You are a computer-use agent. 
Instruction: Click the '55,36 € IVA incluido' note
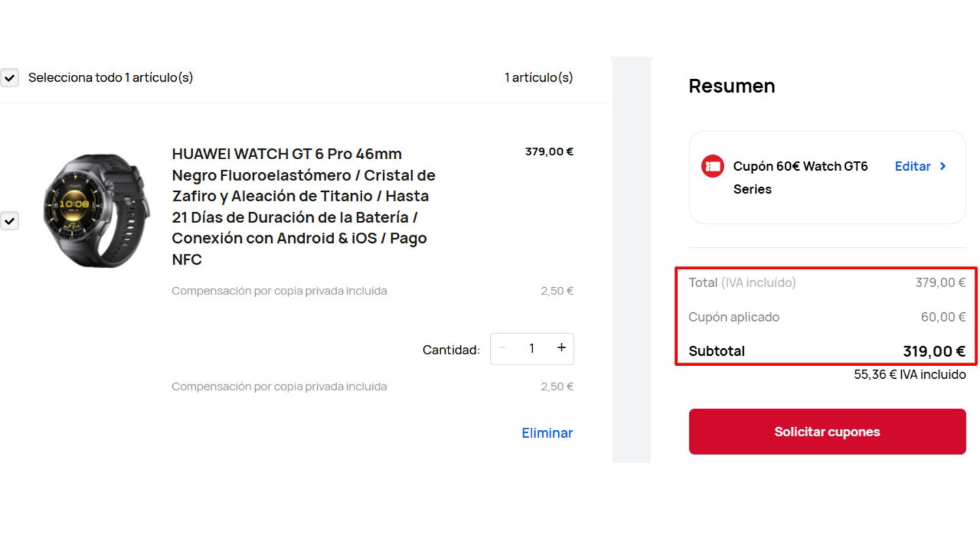tap(909, 374)
